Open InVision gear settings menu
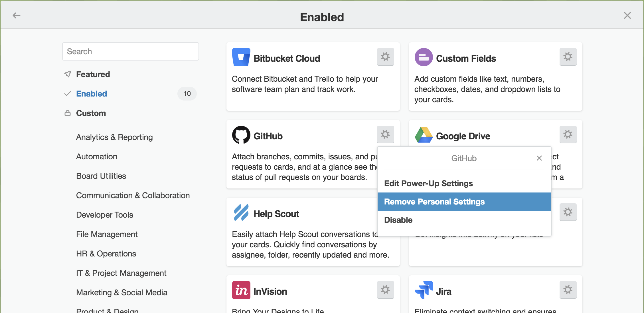The width and height of the screenshot is (644, 313). click(385, 290)
